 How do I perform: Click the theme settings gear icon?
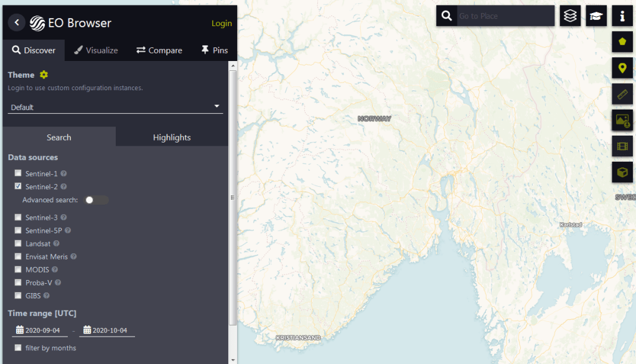(44, 75)
